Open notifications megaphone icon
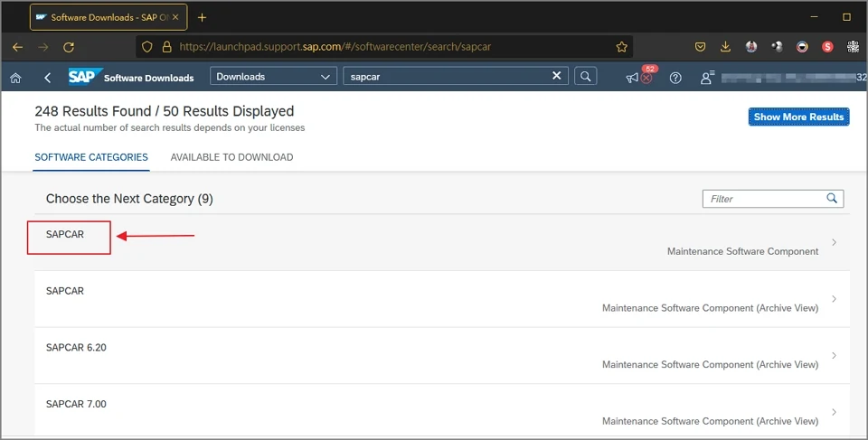Viewport: 868px width, 440px height. (x=632, y=78)
